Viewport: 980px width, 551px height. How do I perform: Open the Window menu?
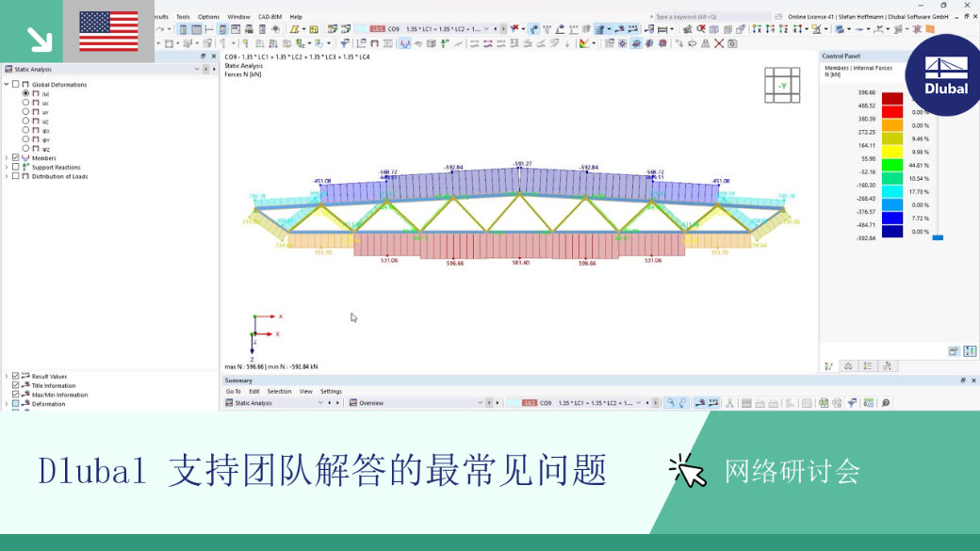[x=238, y=17]
